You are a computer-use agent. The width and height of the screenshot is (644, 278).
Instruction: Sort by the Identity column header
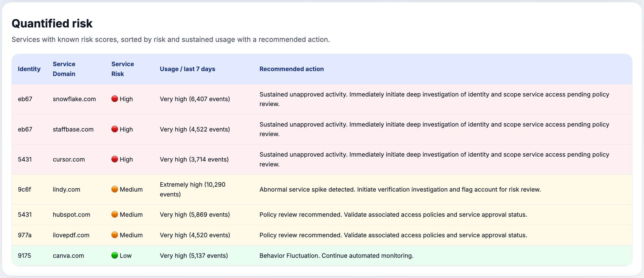29,69
